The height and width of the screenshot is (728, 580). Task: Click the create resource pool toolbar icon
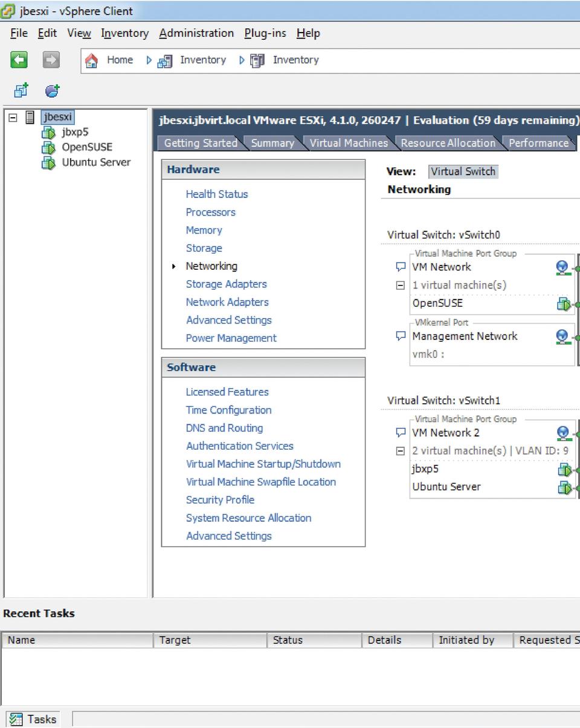(53, 91)
